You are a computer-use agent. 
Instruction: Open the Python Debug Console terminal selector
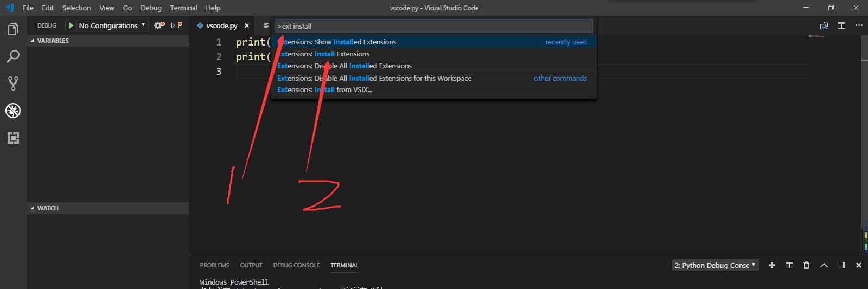click(715, 265)
